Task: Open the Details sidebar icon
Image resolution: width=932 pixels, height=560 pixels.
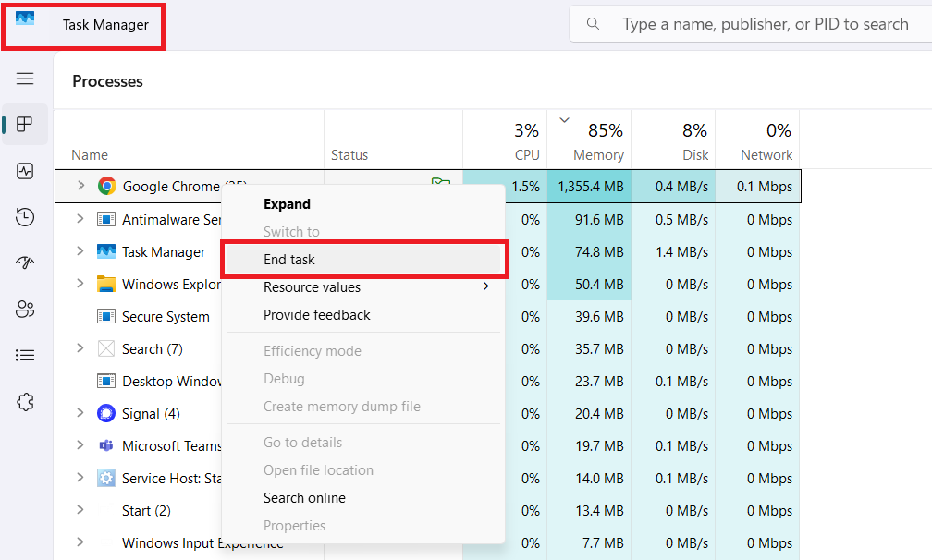Action: (25, 355)
